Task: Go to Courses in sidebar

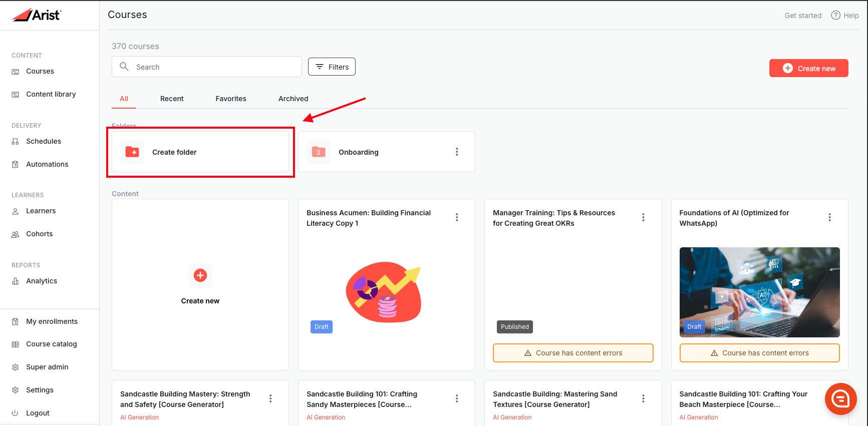Action: pos(40,71)
